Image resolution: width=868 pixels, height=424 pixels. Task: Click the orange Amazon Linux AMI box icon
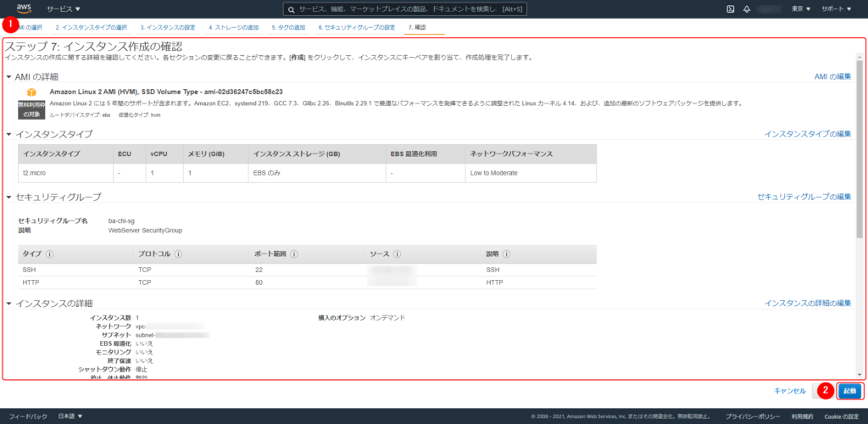click(31, 92)
